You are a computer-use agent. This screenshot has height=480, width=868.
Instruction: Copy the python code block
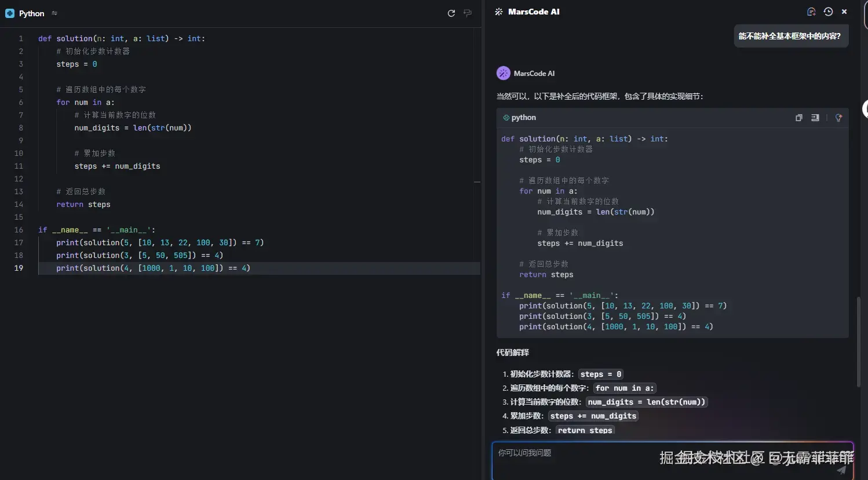coord(799,118)
